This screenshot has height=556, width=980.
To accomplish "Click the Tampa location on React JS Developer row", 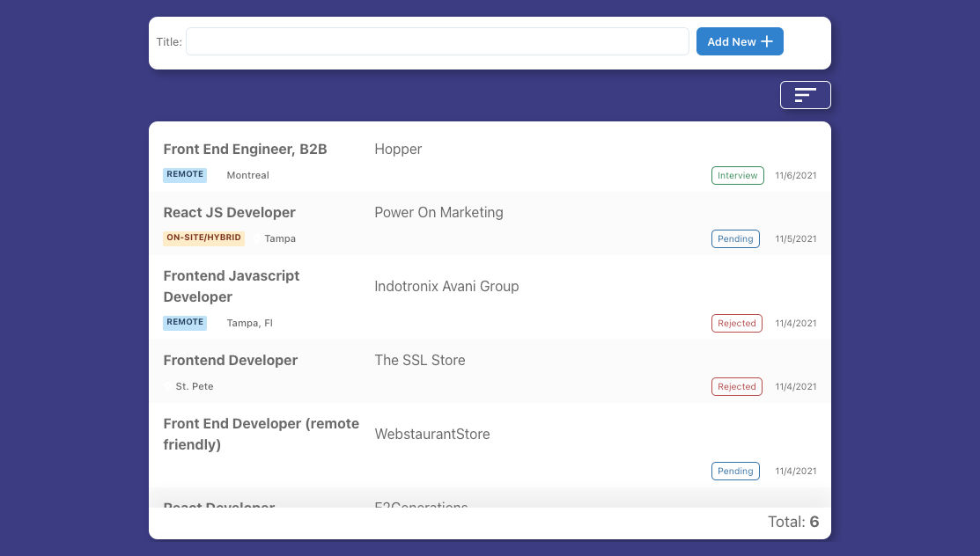I will point(280,238).
